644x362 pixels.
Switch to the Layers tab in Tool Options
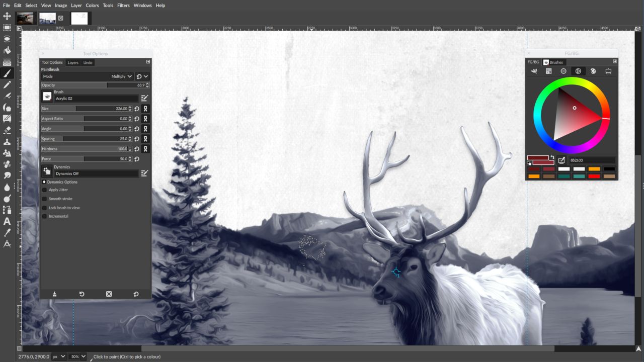pos(73,62)
